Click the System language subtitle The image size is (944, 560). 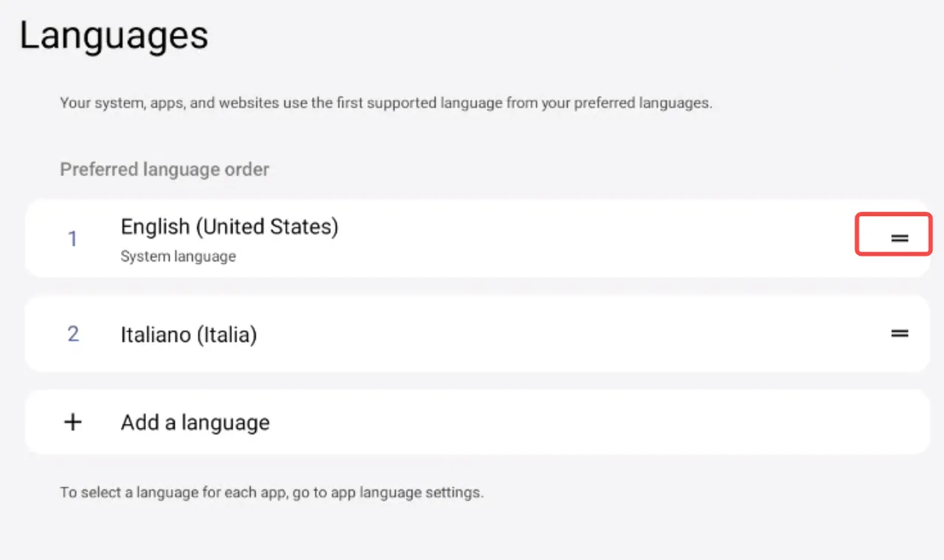click(x=178, y=257)
